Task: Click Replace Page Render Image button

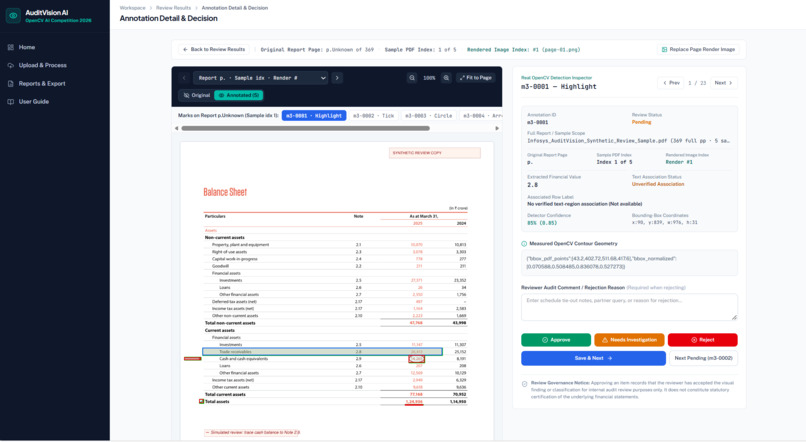Action: coord(698,49)
